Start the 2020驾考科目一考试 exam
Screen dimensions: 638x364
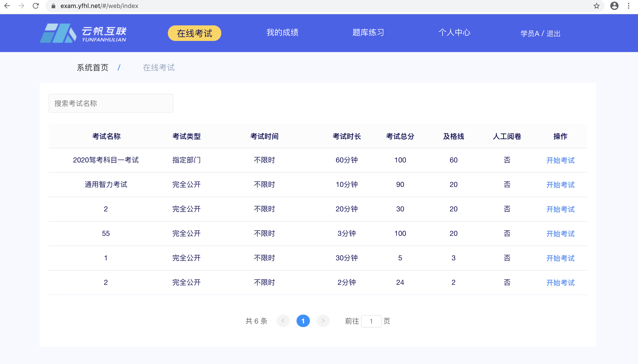560,160
